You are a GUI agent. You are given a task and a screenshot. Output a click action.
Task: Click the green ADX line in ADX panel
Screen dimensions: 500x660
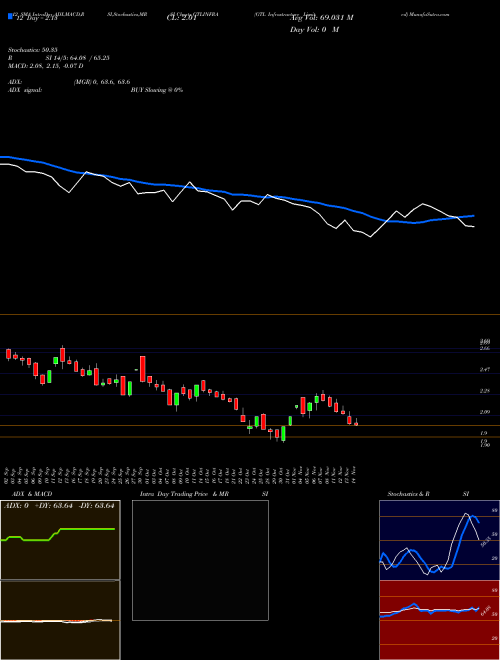[x=84, y=529]
